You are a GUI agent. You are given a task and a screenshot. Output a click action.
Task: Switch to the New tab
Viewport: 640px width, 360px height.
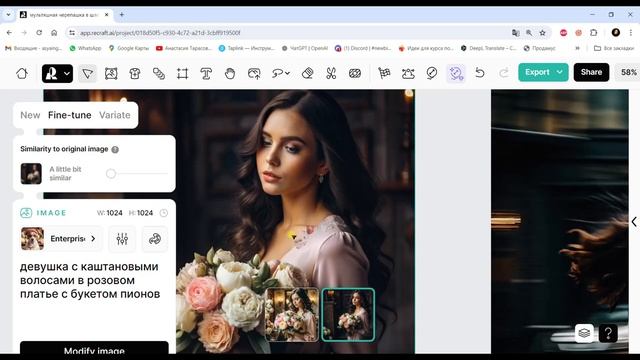(x=30, y=115)
